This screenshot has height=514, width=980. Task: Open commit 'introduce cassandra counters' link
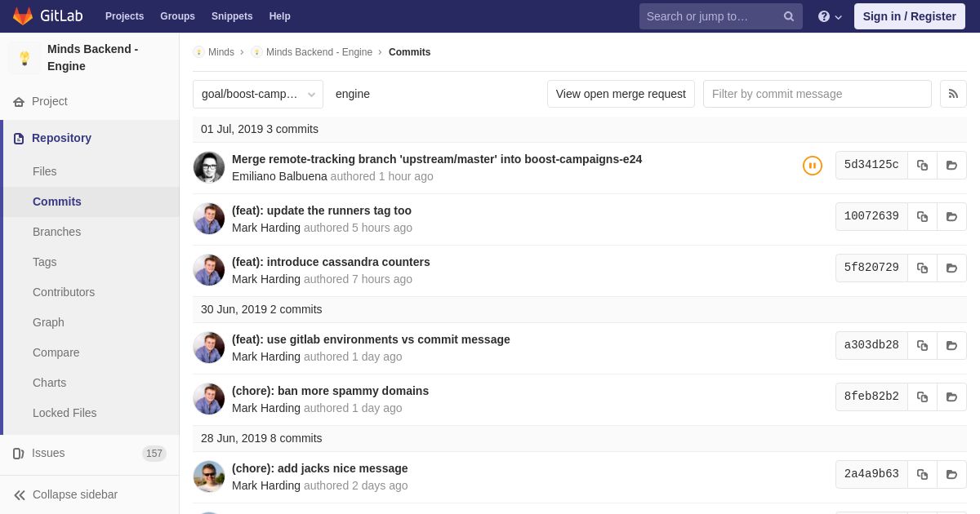click(x=331, y=262)
